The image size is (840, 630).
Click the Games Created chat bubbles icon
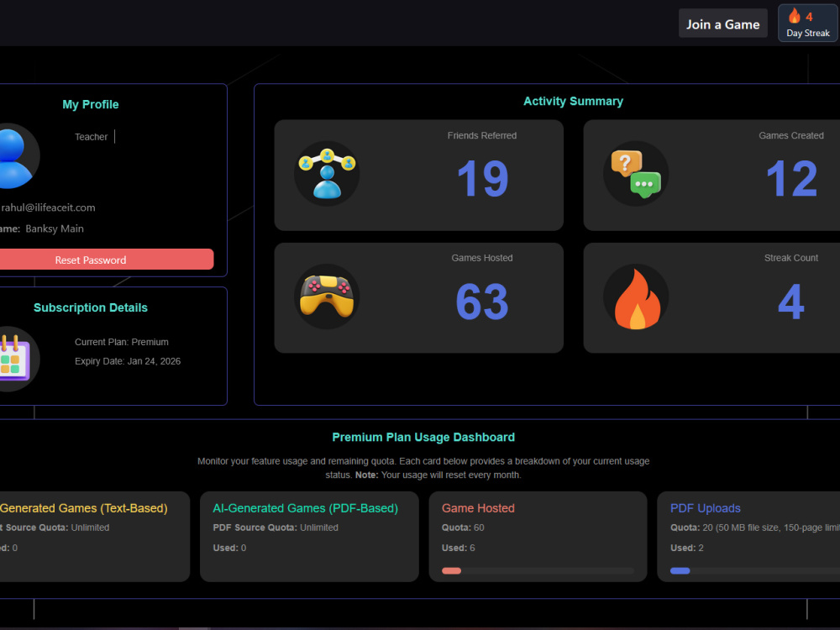tap(636, 174)
